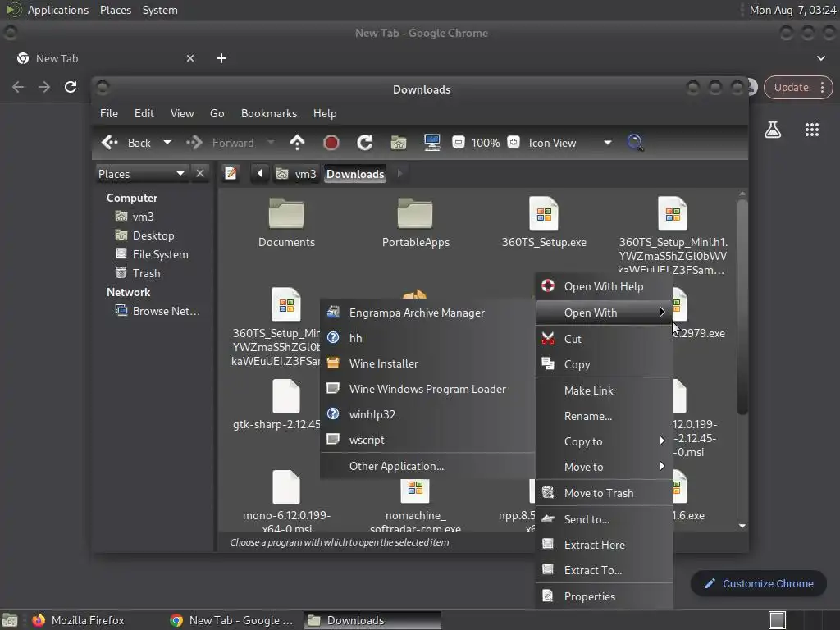The height and width of the screenshot is (630, 840).
Task: Toggle text-based location bar with pencil icon
Action: (x=231, y=174)
